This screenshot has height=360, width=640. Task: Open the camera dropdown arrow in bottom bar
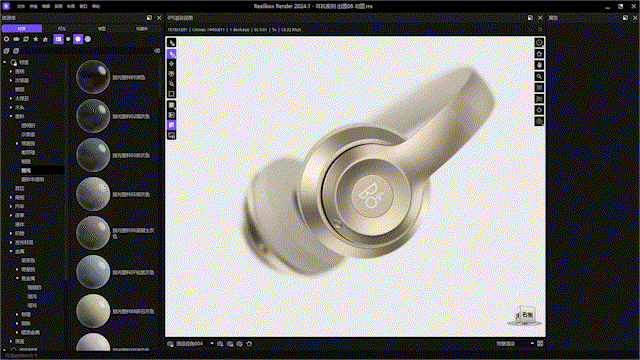(x=212, y=344)
